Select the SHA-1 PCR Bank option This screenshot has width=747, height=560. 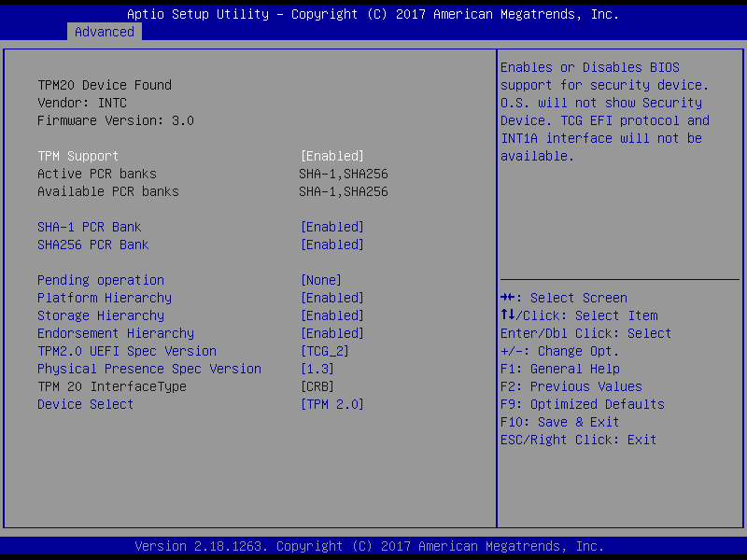pos(90,227)
